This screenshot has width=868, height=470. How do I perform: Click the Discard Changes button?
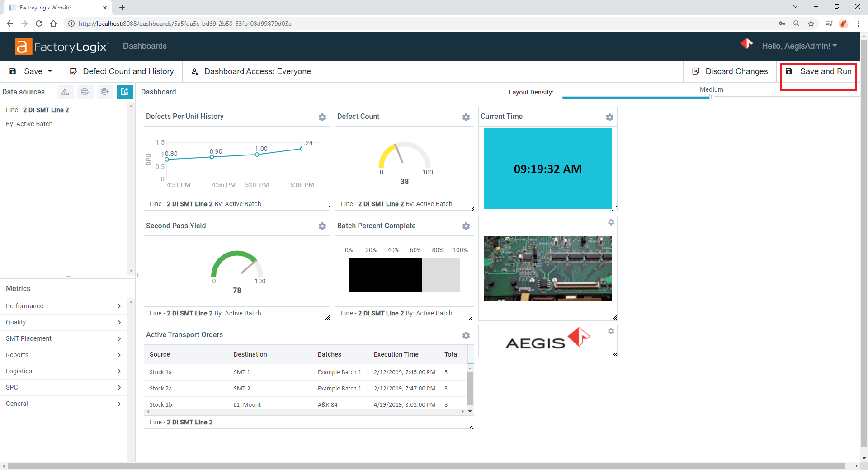(730, 71)
